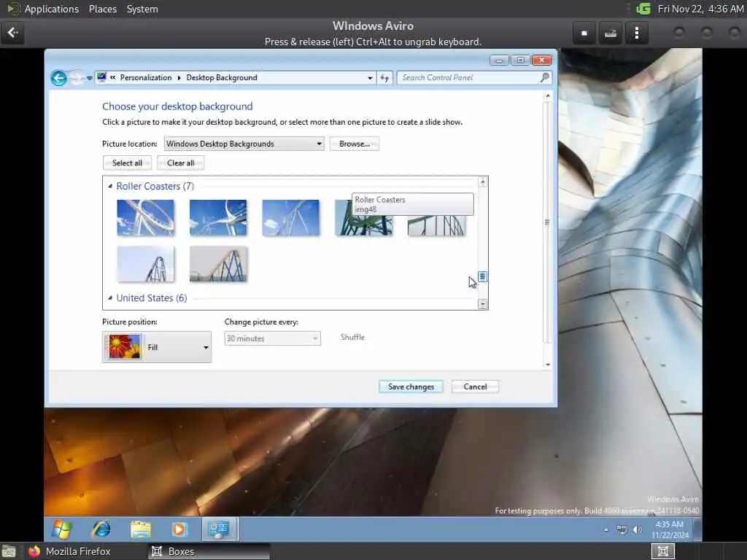This screenshot has height=560, width=747.
Task: Click the window scroll up arrow
Action: (547, 96)
